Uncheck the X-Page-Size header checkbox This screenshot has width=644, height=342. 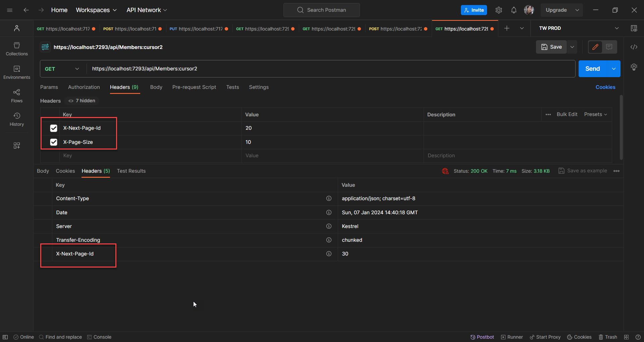[x=54, y=142]
